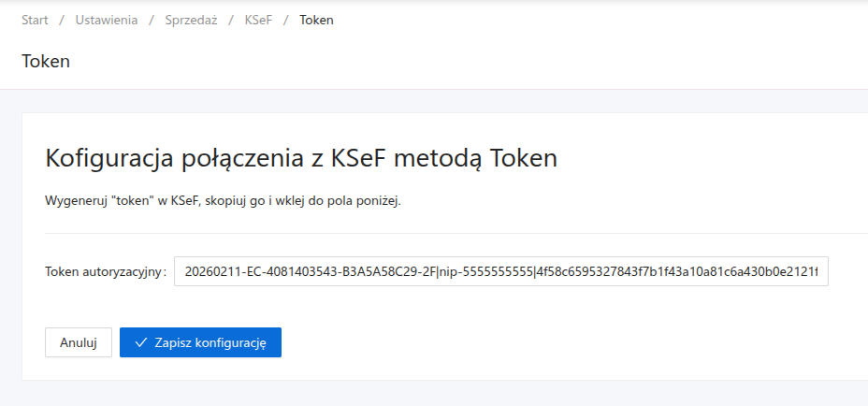
Task: Click the slash separator after Ustawienia
Action: tap(149, 20)
